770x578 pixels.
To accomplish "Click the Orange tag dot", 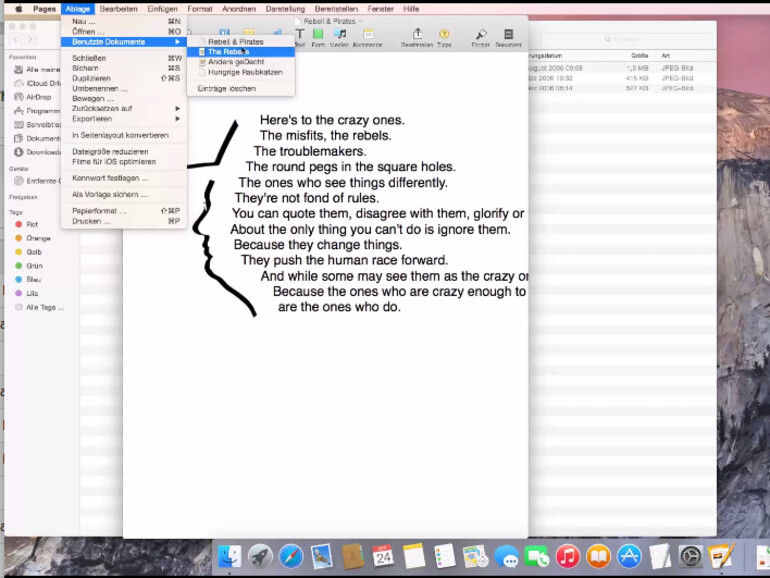I will coord(19,238).
